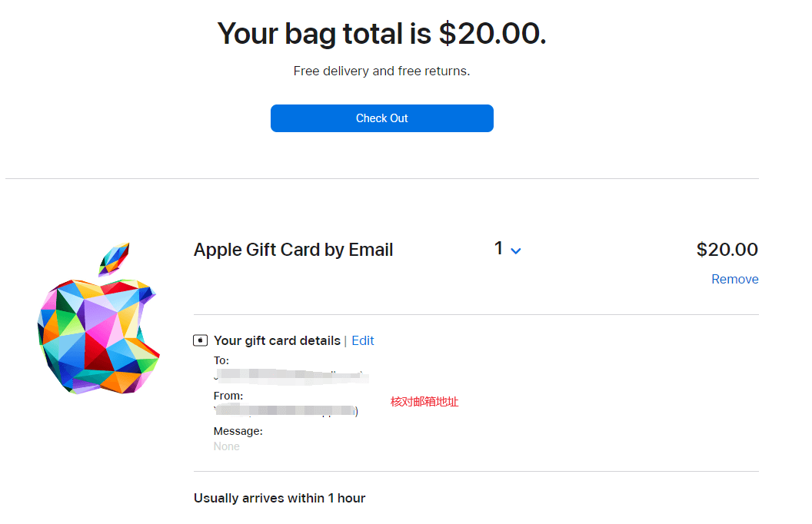This screenshot has height=524, width=812.
Task: Click the colorful Apple logo gift card image
Action: (x=98, y=318)
